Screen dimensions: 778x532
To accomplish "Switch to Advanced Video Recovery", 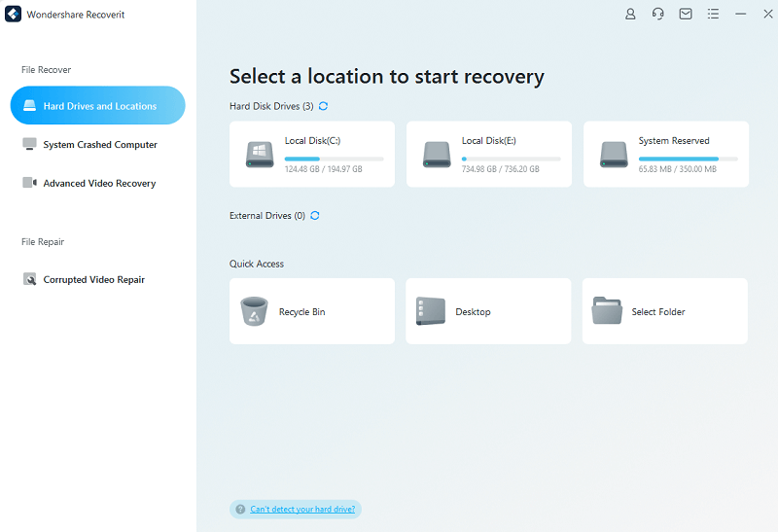I will 99,183.
